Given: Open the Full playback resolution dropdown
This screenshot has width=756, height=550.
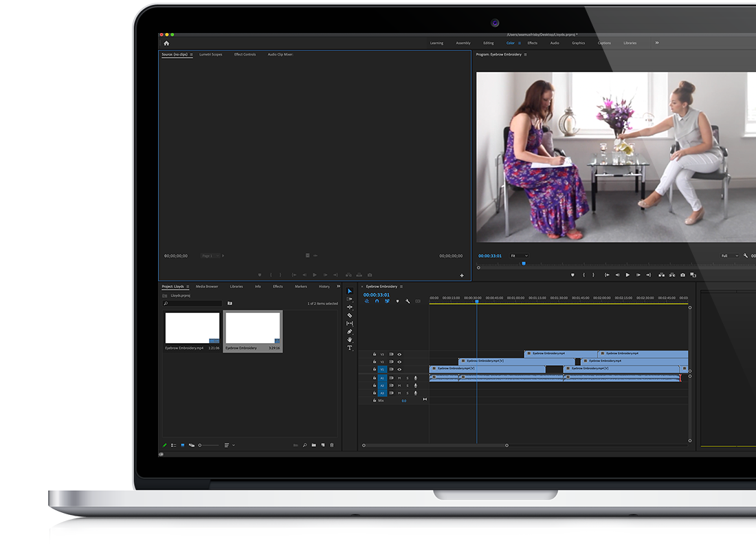Looking at the screenshot, I should [729, 256].
